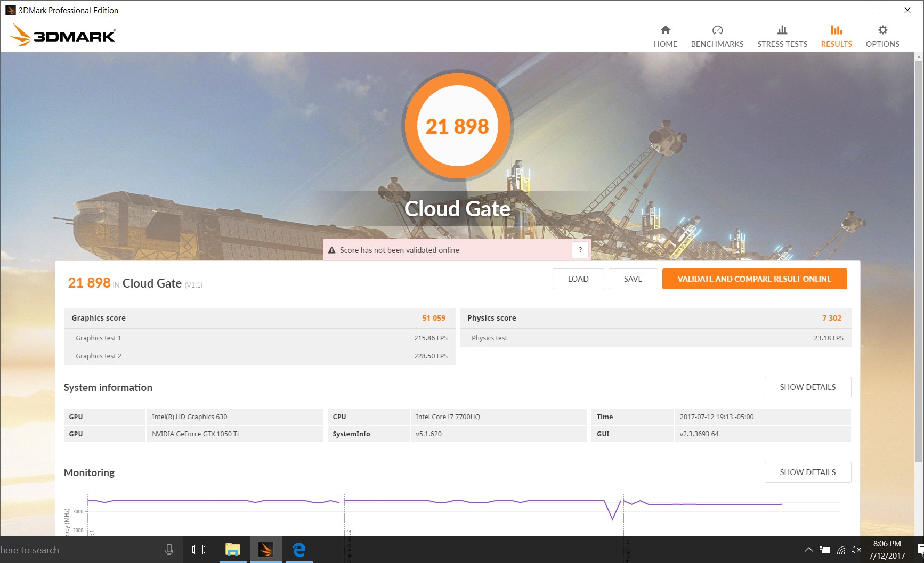Image resolution: width=924 pixels, height=563 pixels.
Task: Click the 215.86 FPS value
Action: tap(431, 338)
